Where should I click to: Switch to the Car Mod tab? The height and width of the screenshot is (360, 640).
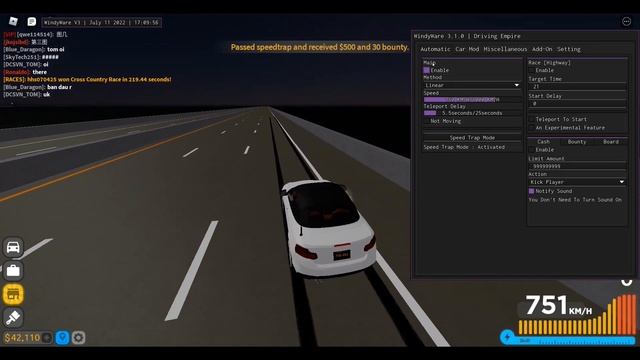point(467,49)
